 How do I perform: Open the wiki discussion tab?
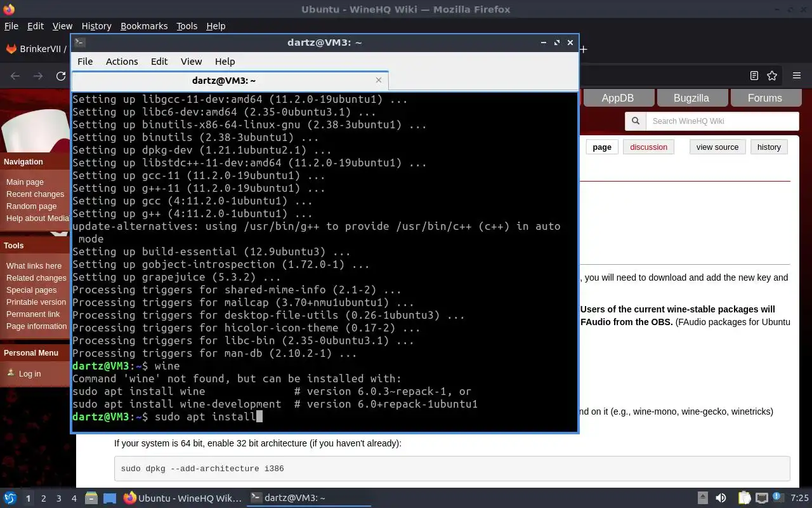tap(648, 147)
